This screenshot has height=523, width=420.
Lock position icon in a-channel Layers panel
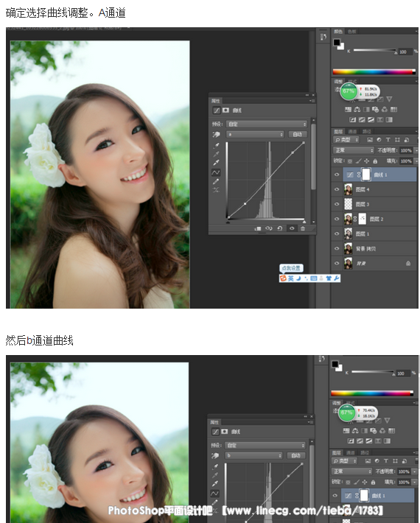click(367, 161)
